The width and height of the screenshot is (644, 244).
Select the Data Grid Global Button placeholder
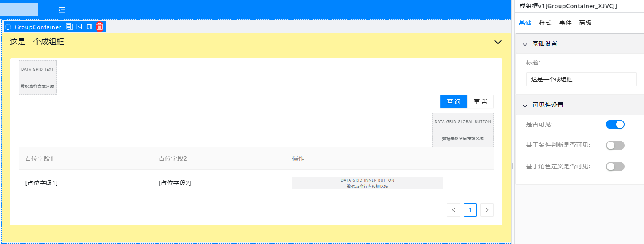click(x=463, y=130)
